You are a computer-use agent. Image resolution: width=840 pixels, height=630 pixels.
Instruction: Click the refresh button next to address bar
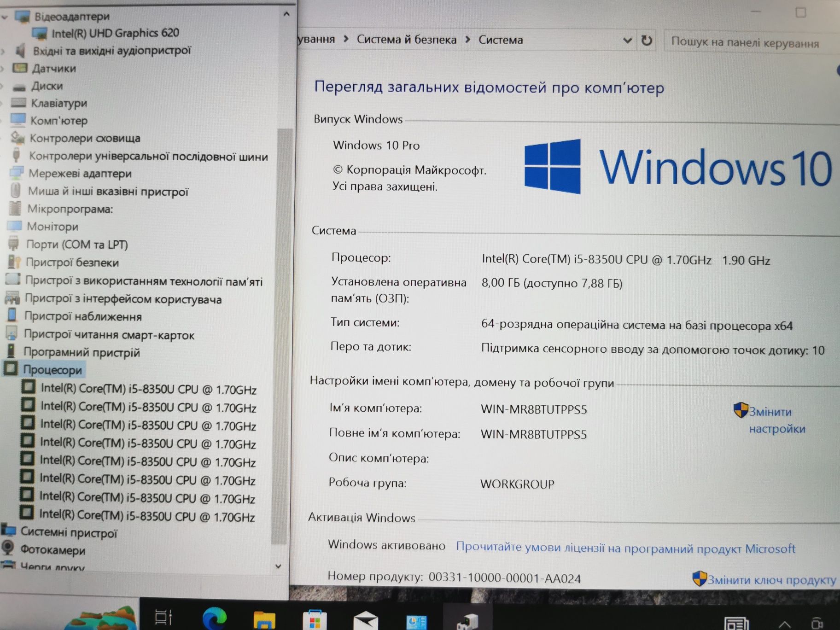(x=647, y=41)
